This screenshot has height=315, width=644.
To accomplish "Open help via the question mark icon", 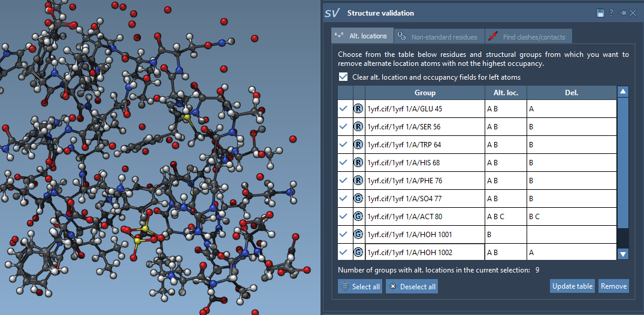I will tap(611, 13).
